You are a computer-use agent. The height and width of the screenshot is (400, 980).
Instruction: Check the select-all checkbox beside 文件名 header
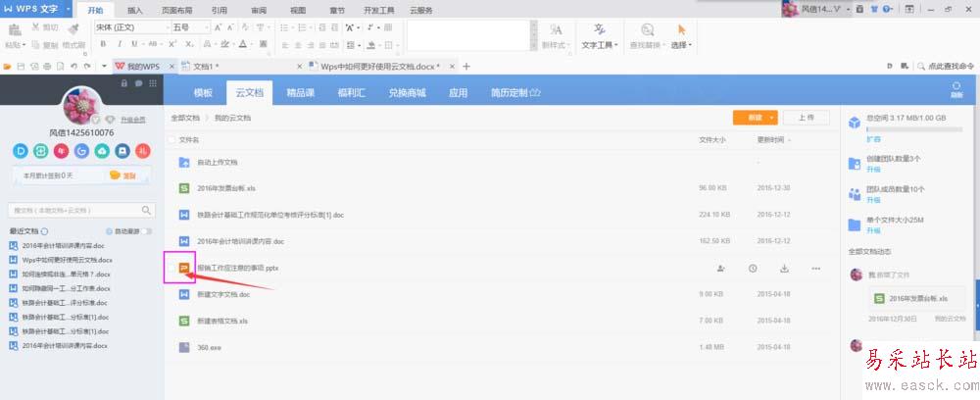tap(171, 140)
